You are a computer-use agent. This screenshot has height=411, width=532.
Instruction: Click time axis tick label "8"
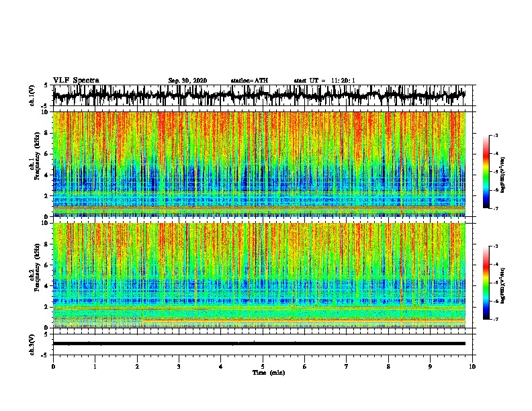(388, 366)
